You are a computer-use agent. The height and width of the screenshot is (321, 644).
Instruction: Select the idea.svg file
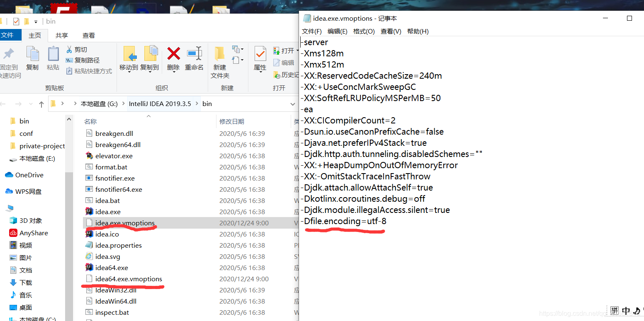(107, 256)
